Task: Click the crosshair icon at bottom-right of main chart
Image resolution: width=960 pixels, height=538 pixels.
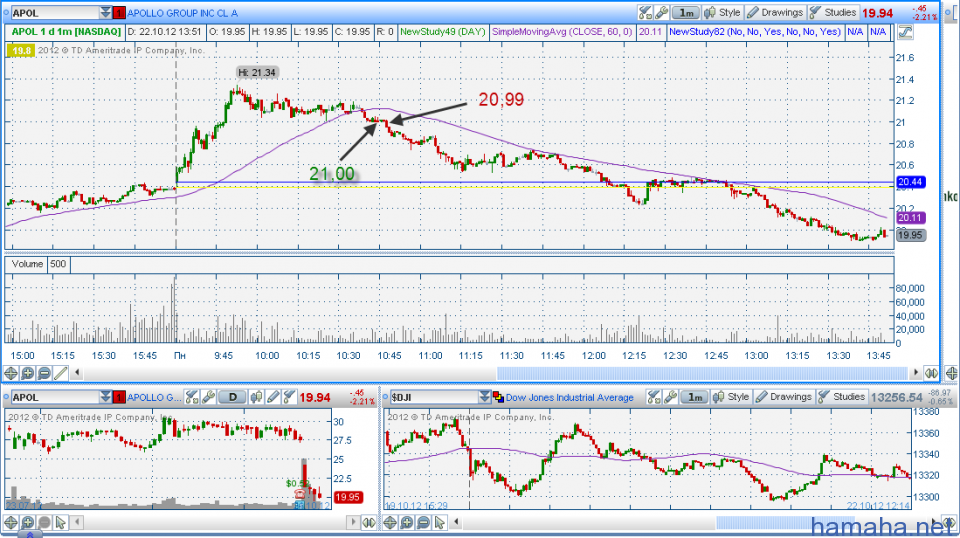Action: tap(951, 373)
